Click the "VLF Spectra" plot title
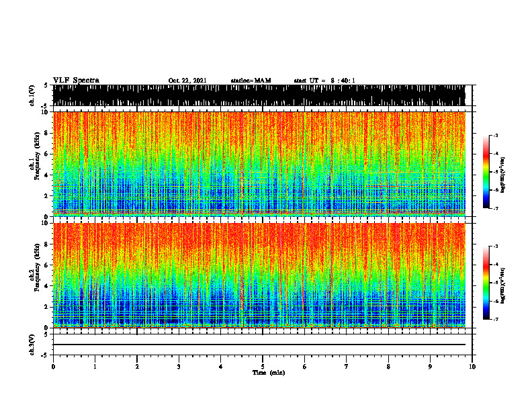The height and width of the screenshot is (411, 532). pos(76,81)
